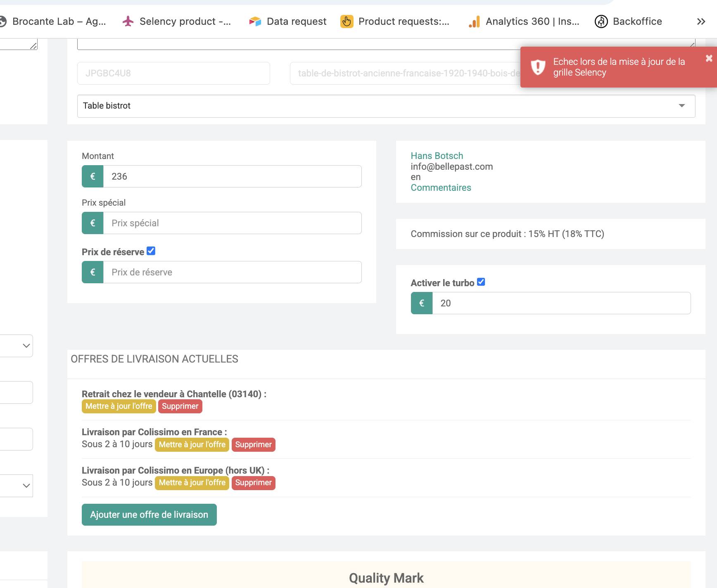The height and width of the screenshot is (588, 717).
Task: Click euro icon beside Montant field
Action: (93, 176)
